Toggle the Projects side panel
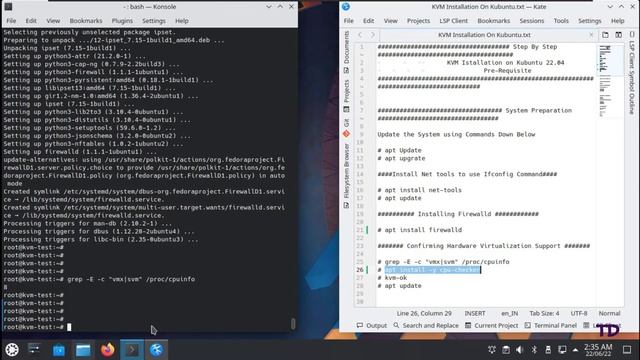Screen dimensions: 640x360 point(347,96)
